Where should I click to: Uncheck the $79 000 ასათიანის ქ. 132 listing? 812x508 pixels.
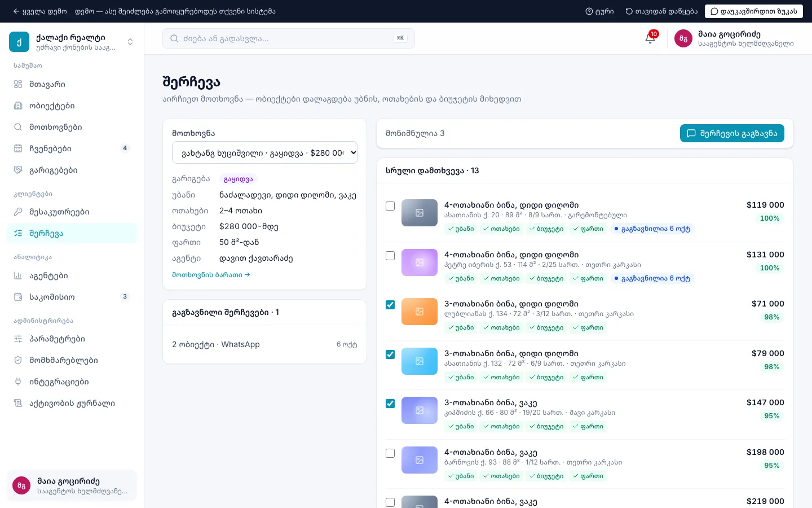point(390,354)
